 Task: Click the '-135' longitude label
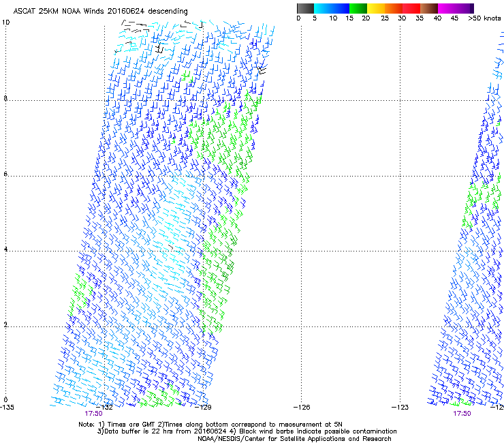7,408
